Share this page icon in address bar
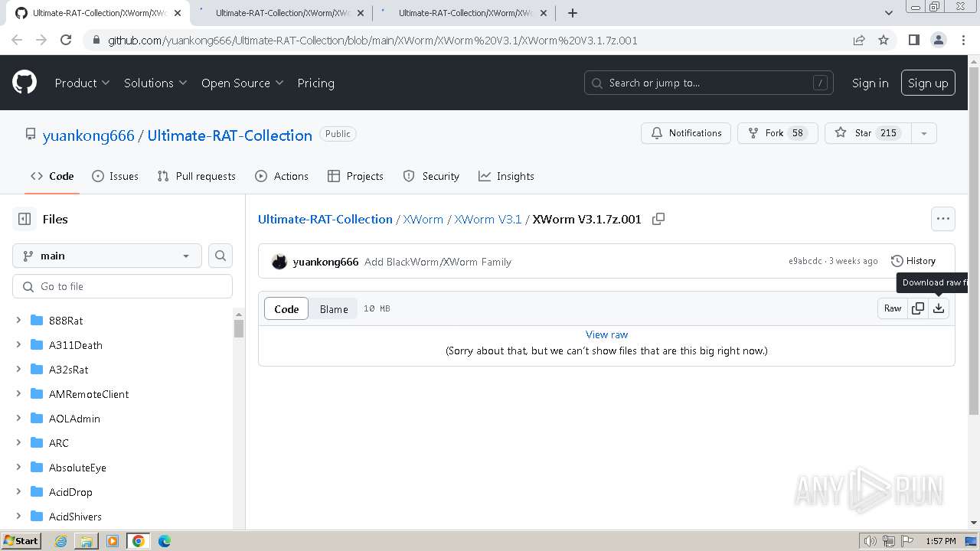This screenshot has height=551, width=980. 859,41
